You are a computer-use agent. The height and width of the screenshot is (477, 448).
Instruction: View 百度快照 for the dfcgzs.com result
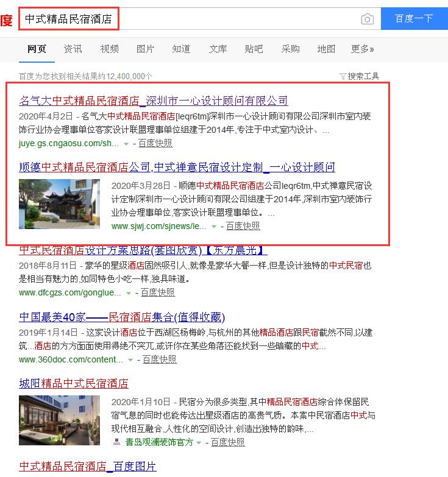(157, 292)
